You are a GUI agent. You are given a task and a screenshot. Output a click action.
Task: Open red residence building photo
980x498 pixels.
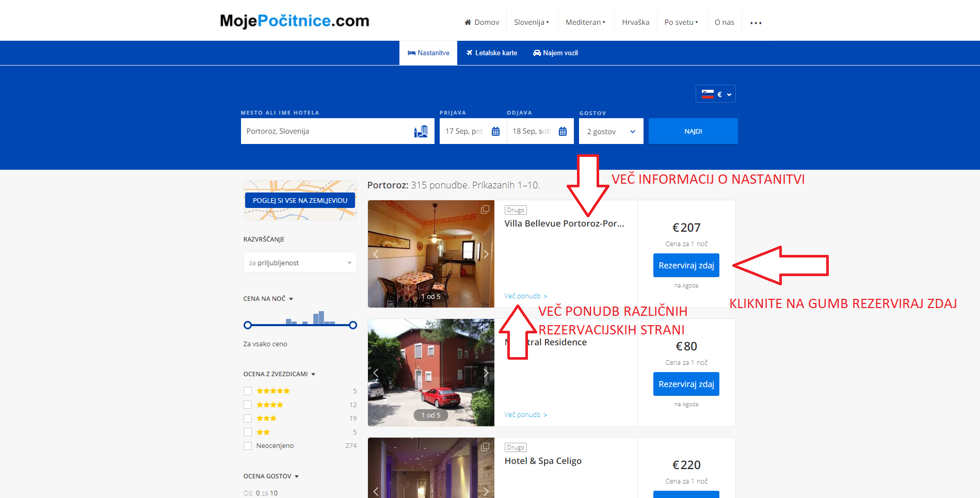click(431, 373)
